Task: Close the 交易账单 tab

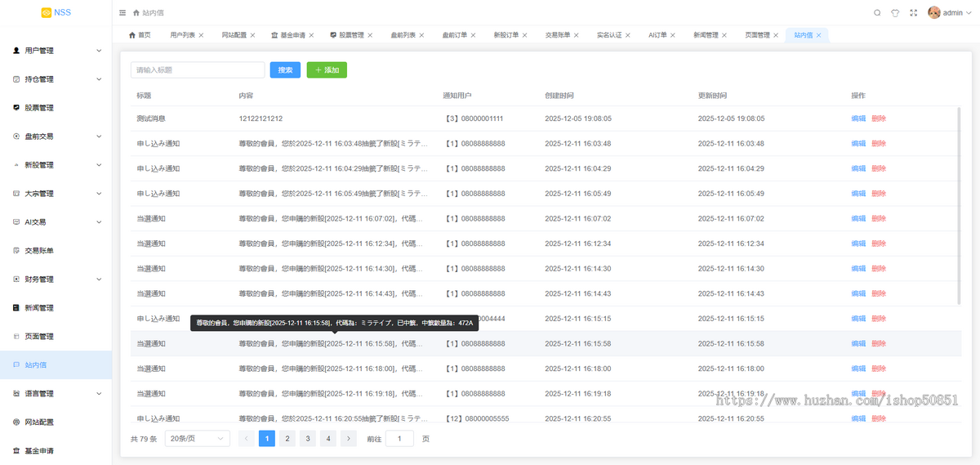Action: pos(577,35)
